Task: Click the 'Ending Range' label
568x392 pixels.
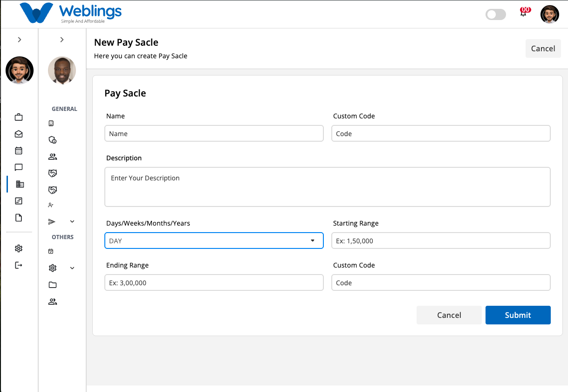Action: click(x=128, y=265)
